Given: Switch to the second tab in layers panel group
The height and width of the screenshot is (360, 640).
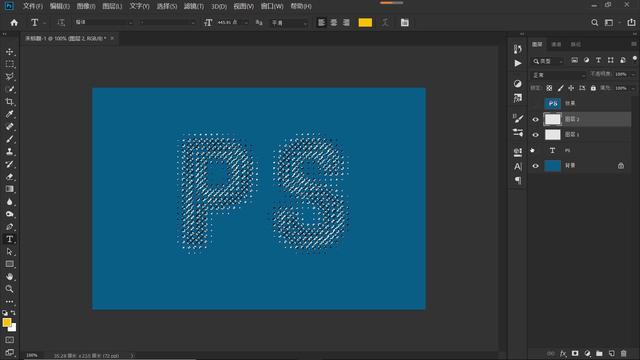Looking at the screenshot, I should 556,44.
